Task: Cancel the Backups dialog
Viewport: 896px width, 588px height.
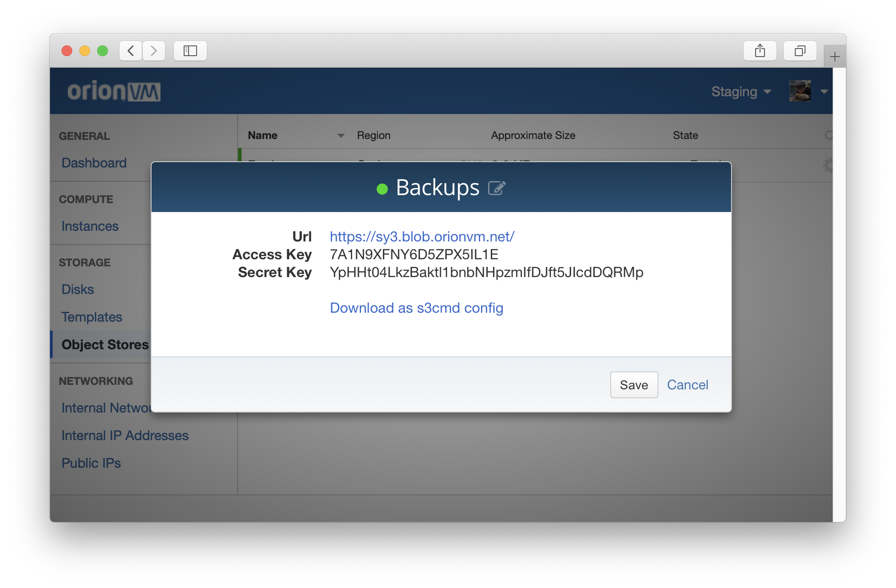Action: pyautogui.click(x=688, y=384)
